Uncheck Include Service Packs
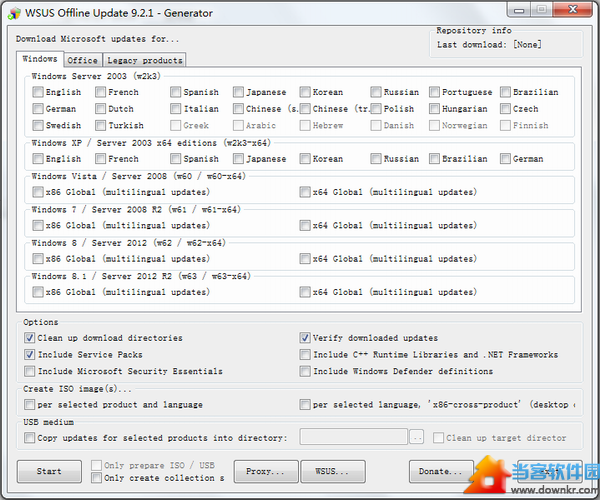 29,355
